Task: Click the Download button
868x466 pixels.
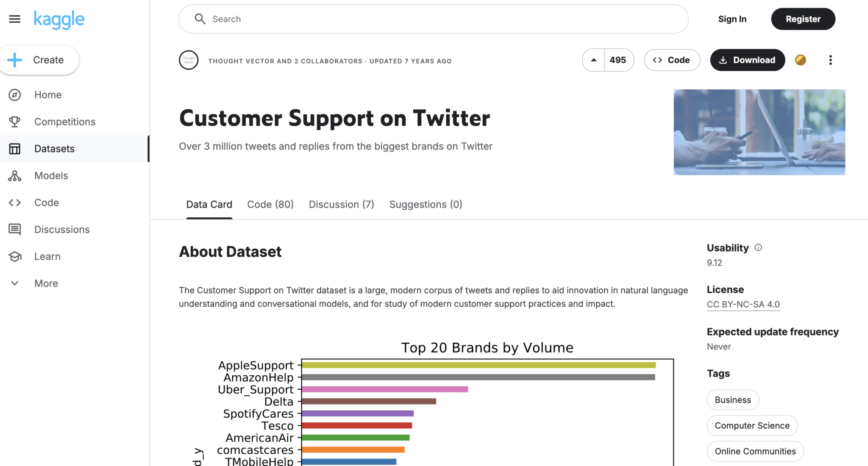Action: coord(747,60)
